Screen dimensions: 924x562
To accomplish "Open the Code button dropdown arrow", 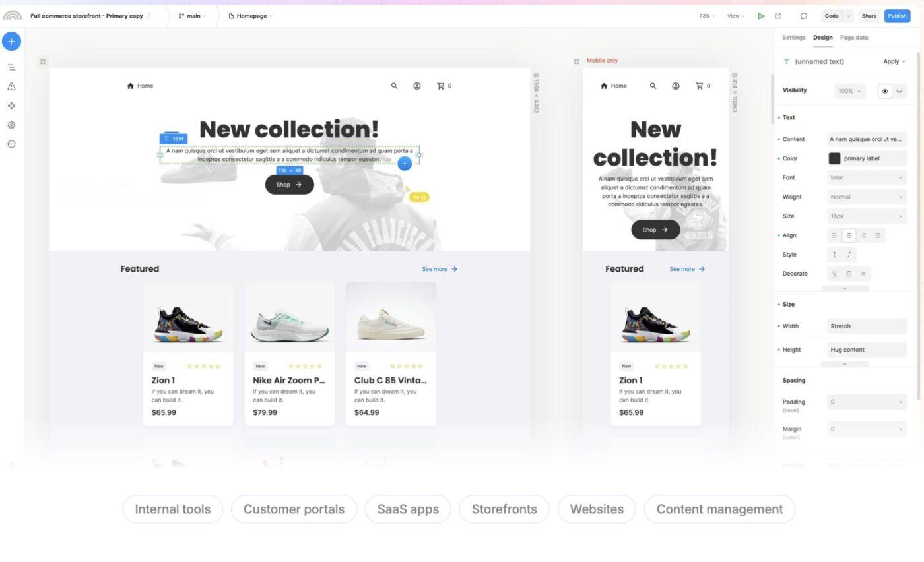I will (x=848, y=16).
